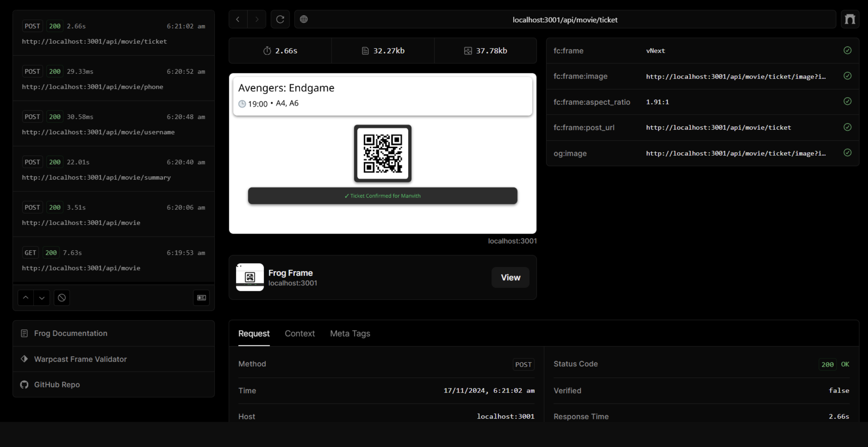
Task: Click the QR code in the ticket frame
Action: click(x=382, y=153)
